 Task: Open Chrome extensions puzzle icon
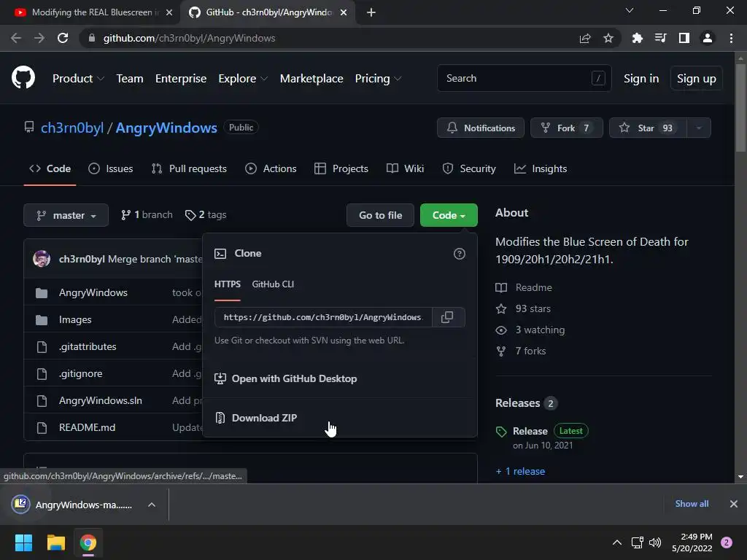point(637,38)
